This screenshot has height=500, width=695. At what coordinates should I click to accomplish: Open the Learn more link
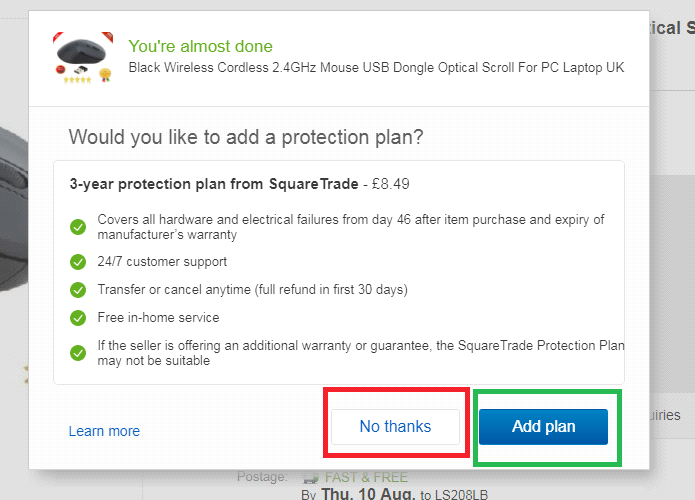[x=104, y=431]
